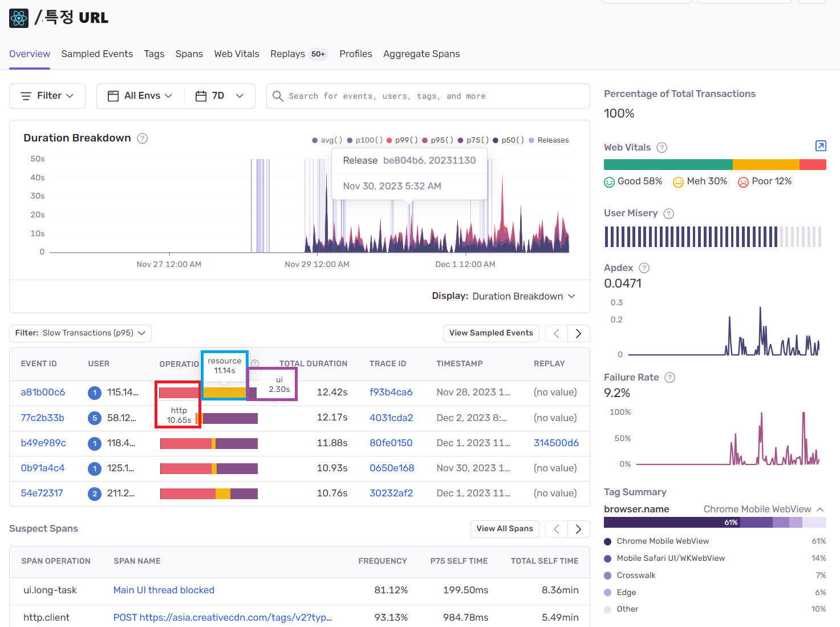The image size is (840, 627).
Task: Switch to Aggregate Spans tab
Action: pos(421,54)
